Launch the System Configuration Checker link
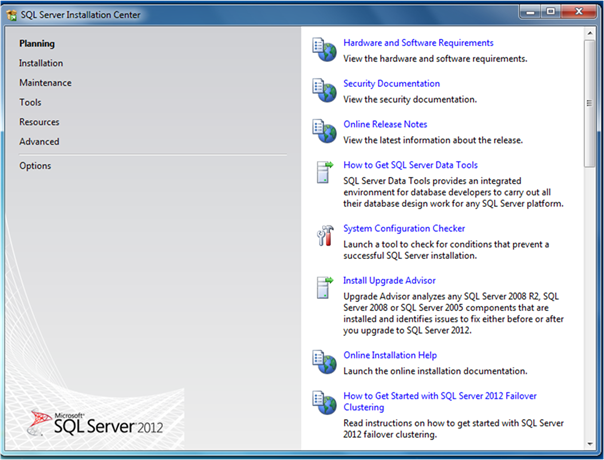 tap(404, 228)
